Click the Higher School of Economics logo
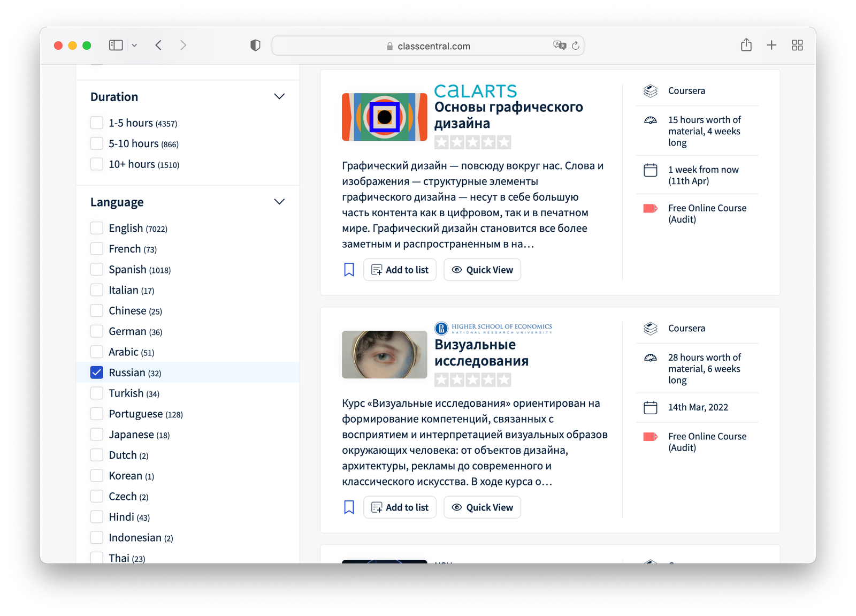 click(x=493, y=328)
